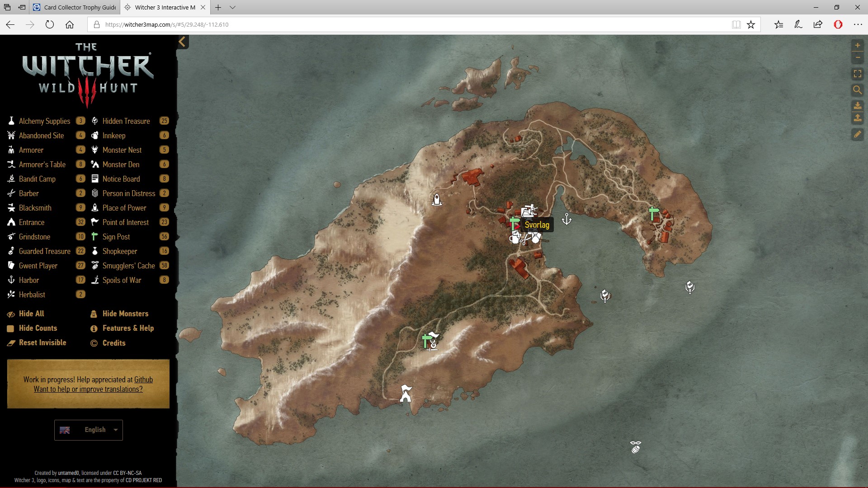
Task: Follow the Github link
Action: tap(143, 380)
